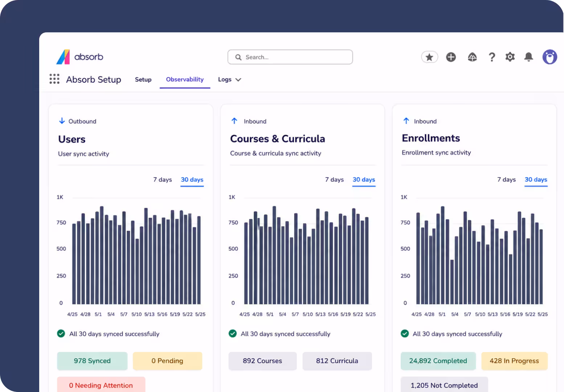Show 7 days for Courses & Curricula chart
This screenshot has width=564, height=392.
[334, 180]
